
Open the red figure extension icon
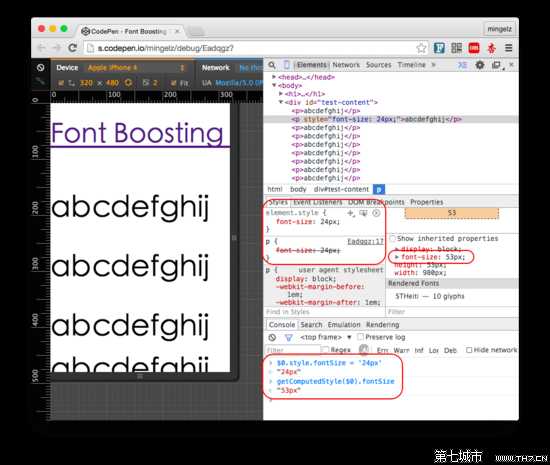[491, 48]
